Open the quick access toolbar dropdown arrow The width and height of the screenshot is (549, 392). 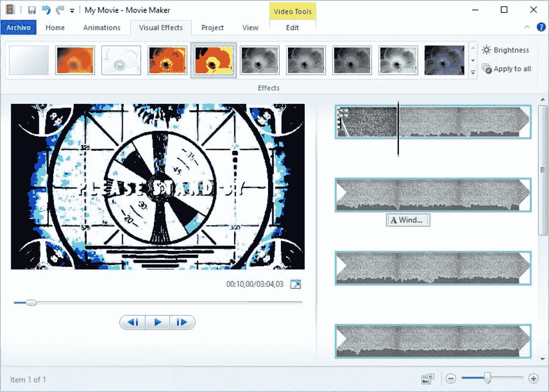[x=72, y=9]
